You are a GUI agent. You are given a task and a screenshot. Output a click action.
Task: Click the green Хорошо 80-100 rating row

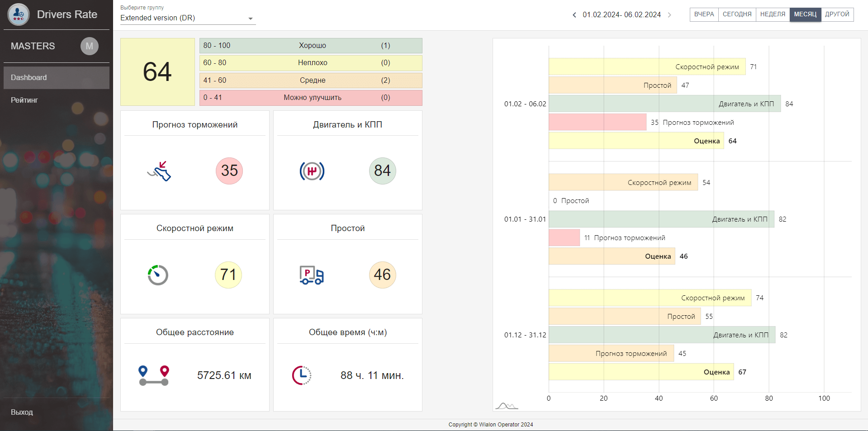[x=311, y=46]
